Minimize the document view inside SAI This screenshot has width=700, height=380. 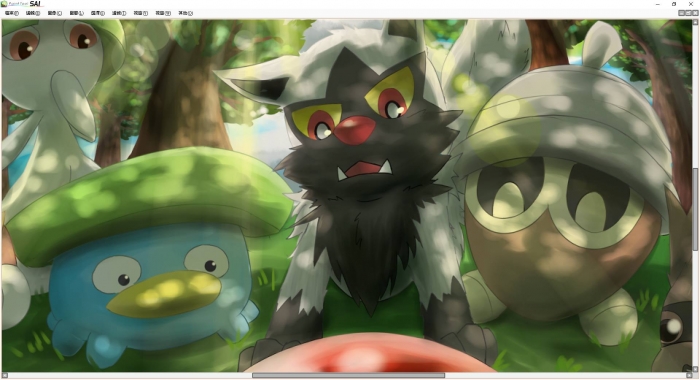click(x=682, y=13)
